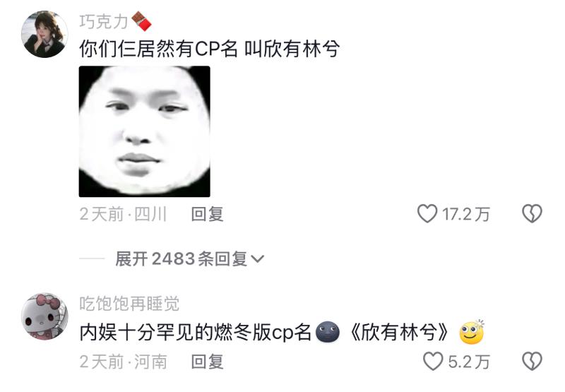Tap broken heart on 吃饱饱再睡觉 comment
This screenshot has height=392, width=565.
[533, 361]
